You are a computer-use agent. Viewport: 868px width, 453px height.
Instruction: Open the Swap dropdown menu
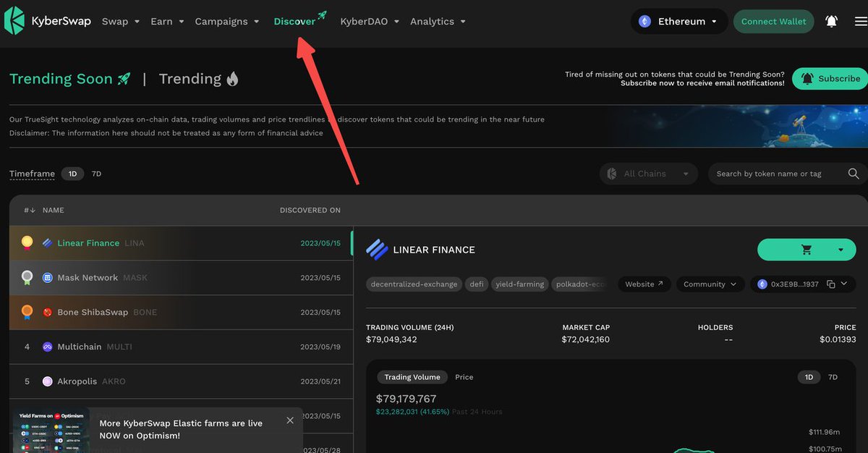tap(120, 22)
